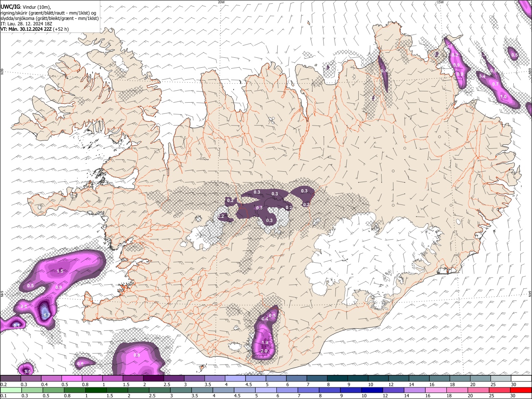Click the 'VT: Mán. 30.12.2024 22Z' valid time
The height and width of the screenshot is (399, 532).
pos(26,29)
